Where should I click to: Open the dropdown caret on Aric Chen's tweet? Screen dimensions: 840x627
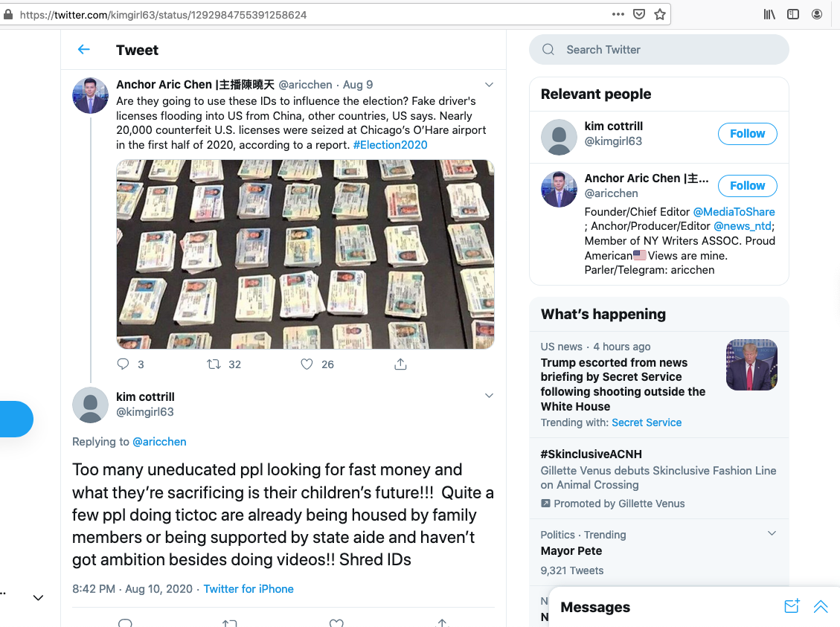click(489, 85)
